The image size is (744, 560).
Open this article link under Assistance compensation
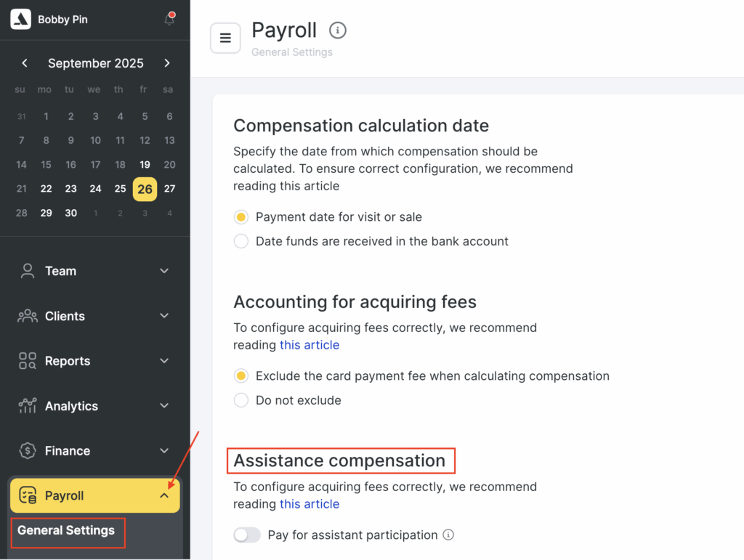[x=310, y=504]
